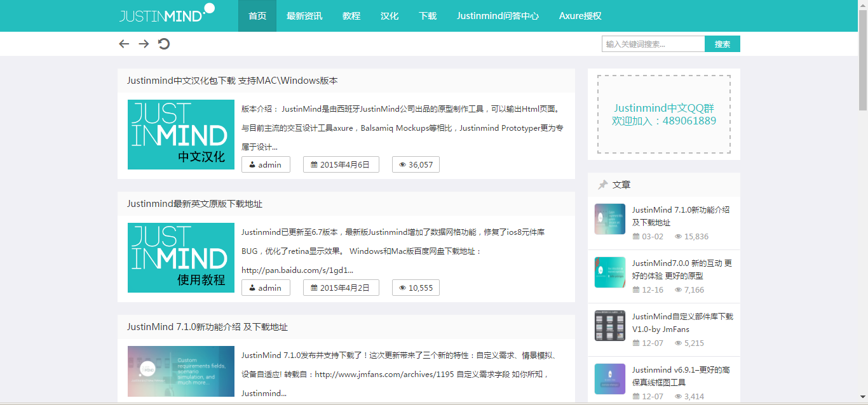868x405 pixels.
Task: Click calendar icon on 2015年4月6日 tag
Action: (x=314, y=165)
